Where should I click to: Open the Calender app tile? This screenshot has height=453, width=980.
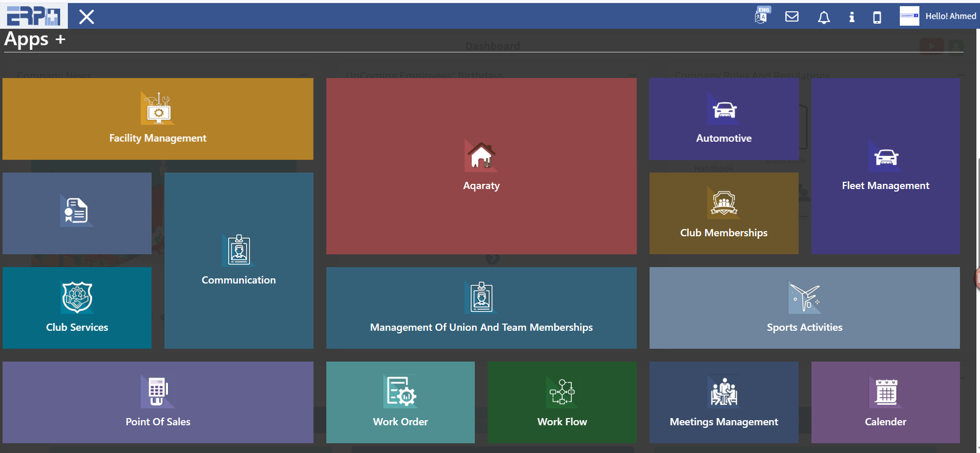(885, 403)
